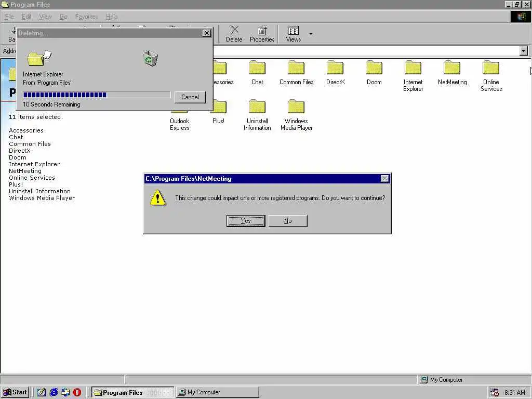This screenshot has height=399, width=532.
Task: Click the flying folder animation icon
Action: pos(38,58)
